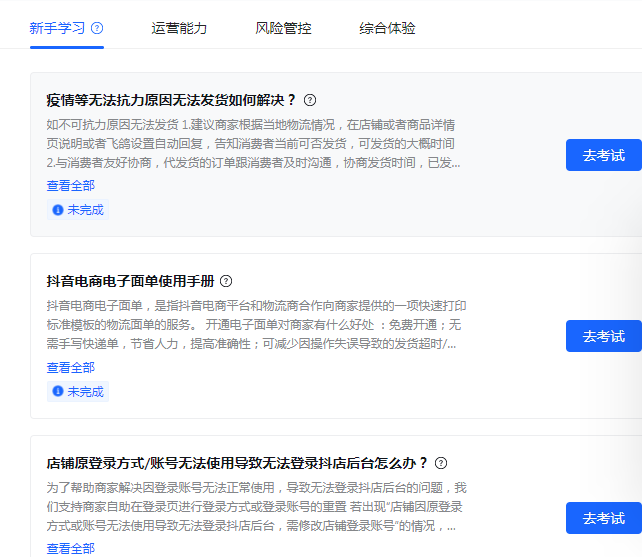Click the 未完成 status badge under the 电子面单 card
The height and width of the screenshot is (557, 642).
pos(78,392)
